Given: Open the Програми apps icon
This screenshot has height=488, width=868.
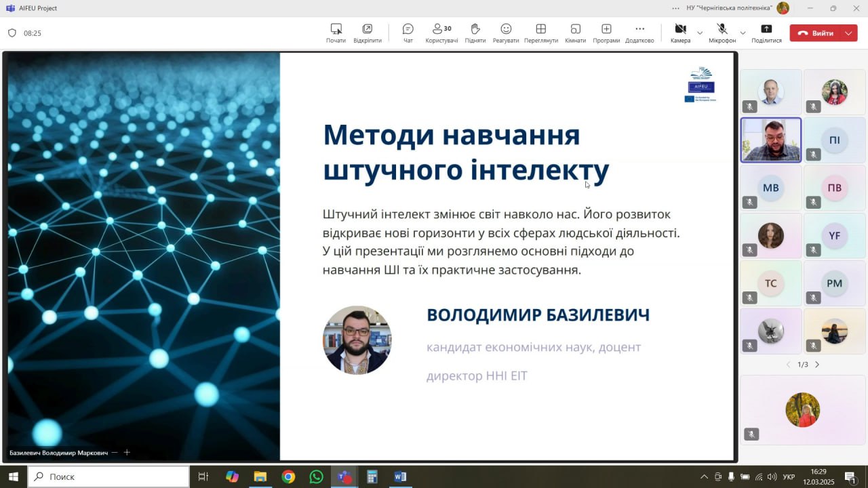Looking at the screenshot, I should pyautogui.click(x=606, y=33).
